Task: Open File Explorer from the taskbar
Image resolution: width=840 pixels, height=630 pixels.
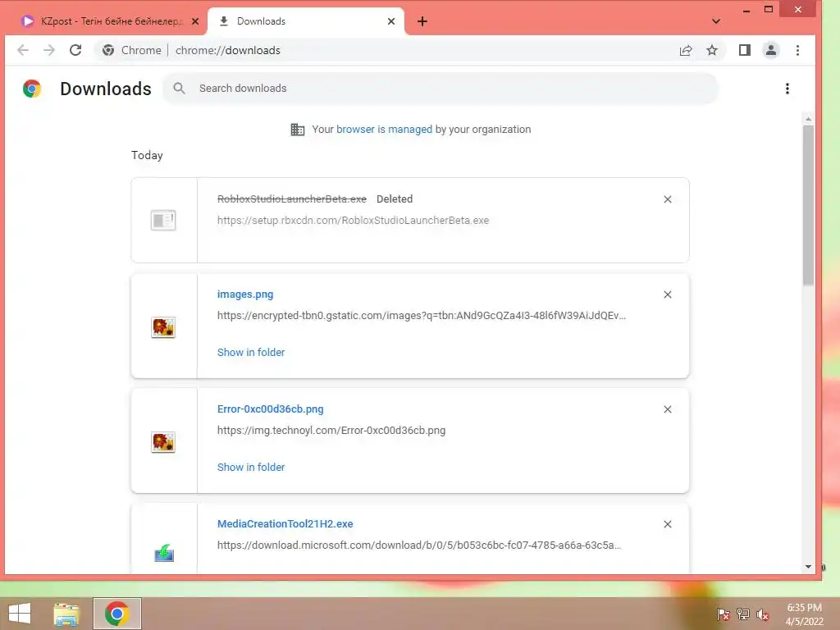Action: pos(66,614)
